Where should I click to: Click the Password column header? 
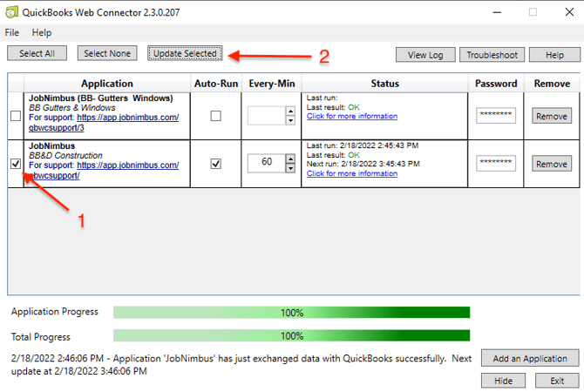tap(496, 84)
